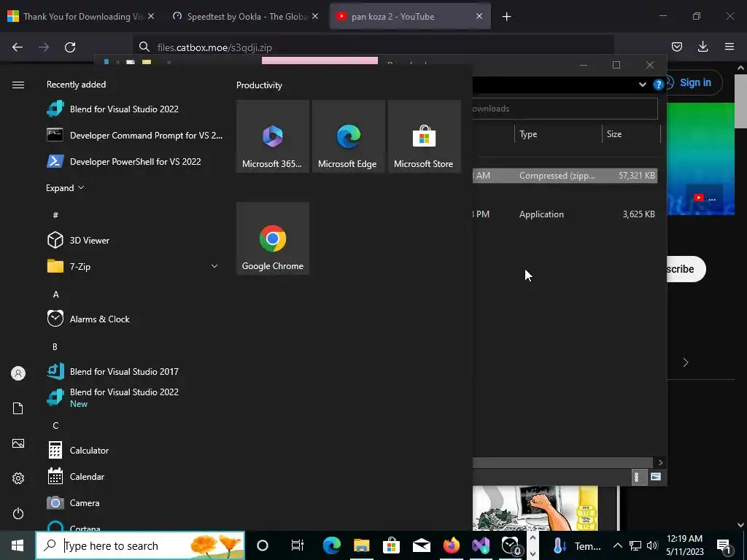This screenshot has height=560, width=747.
Task: Sort by Size column in Explorer
Action: point(631,134)
